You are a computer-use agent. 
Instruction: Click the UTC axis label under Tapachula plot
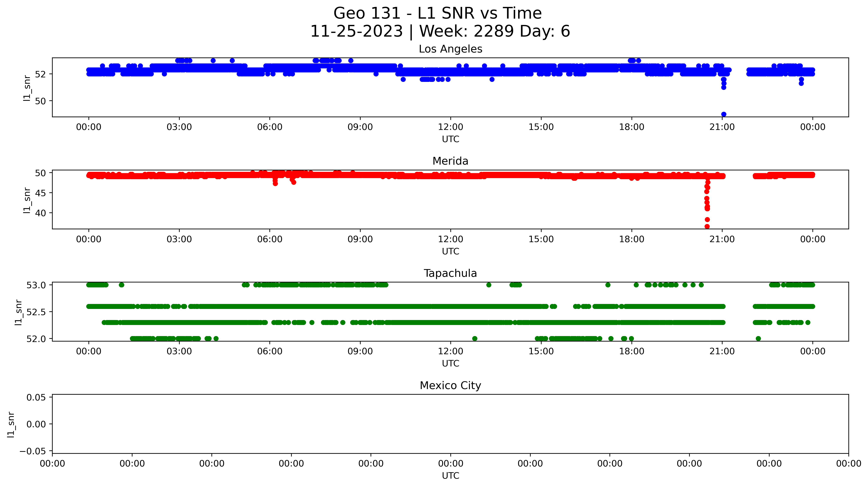coord(451,363)
